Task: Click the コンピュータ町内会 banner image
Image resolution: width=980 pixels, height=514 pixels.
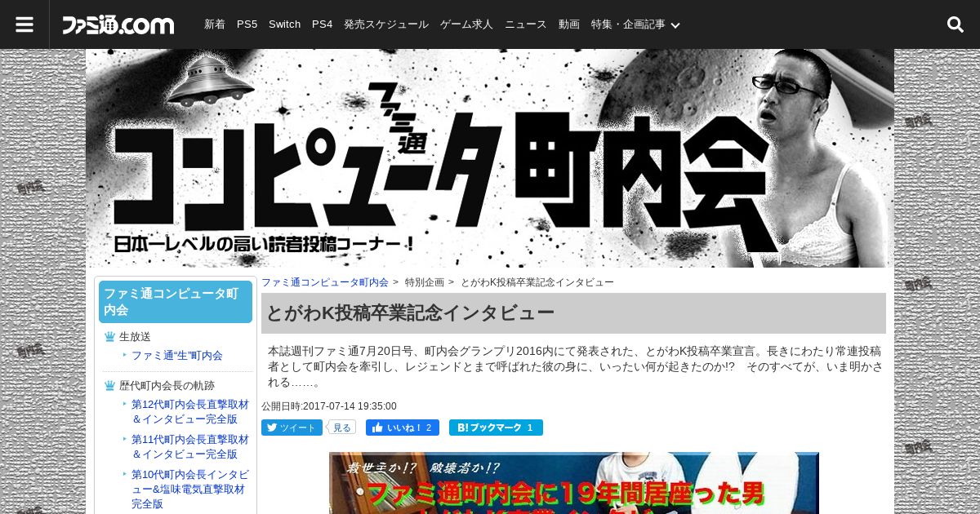Action: 490,158
